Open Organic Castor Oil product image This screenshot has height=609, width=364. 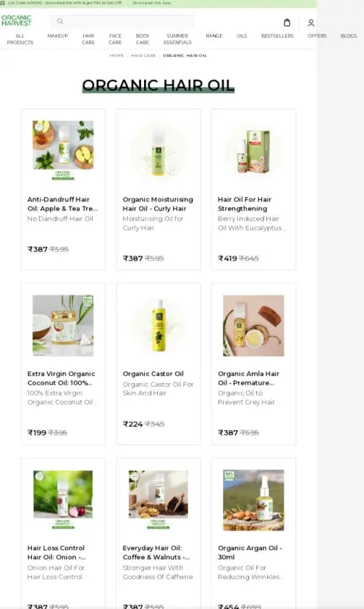[x=158, y=325]
